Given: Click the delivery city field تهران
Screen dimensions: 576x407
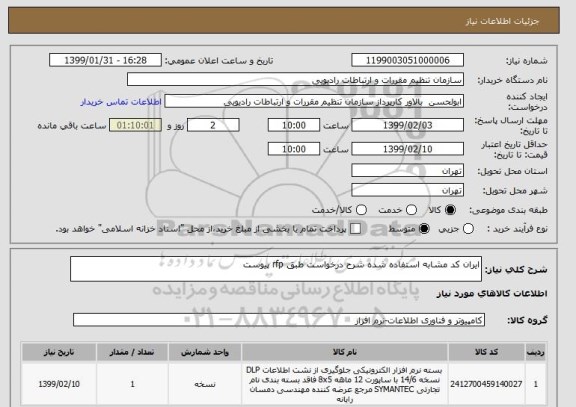Looking at the screenshot, I should point(407,190).
